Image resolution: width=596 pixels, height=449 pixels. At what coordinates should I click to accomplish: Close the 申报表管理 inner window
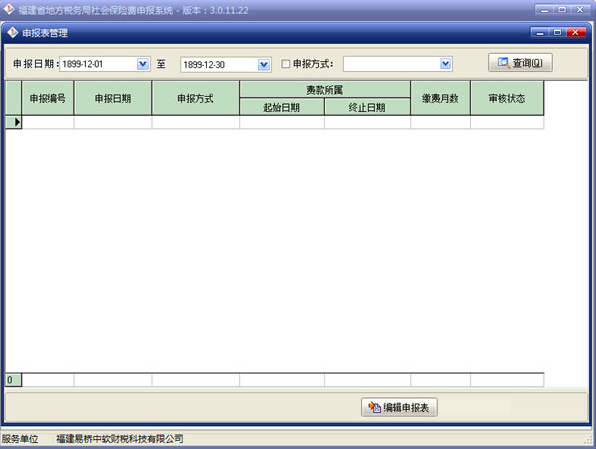click(x=575, y=33)
